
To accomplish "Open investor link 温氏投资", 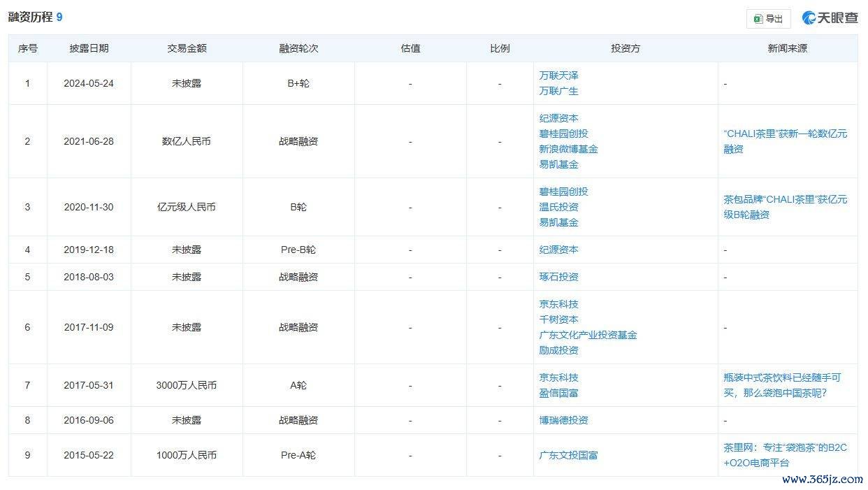I will pos(558,207).
